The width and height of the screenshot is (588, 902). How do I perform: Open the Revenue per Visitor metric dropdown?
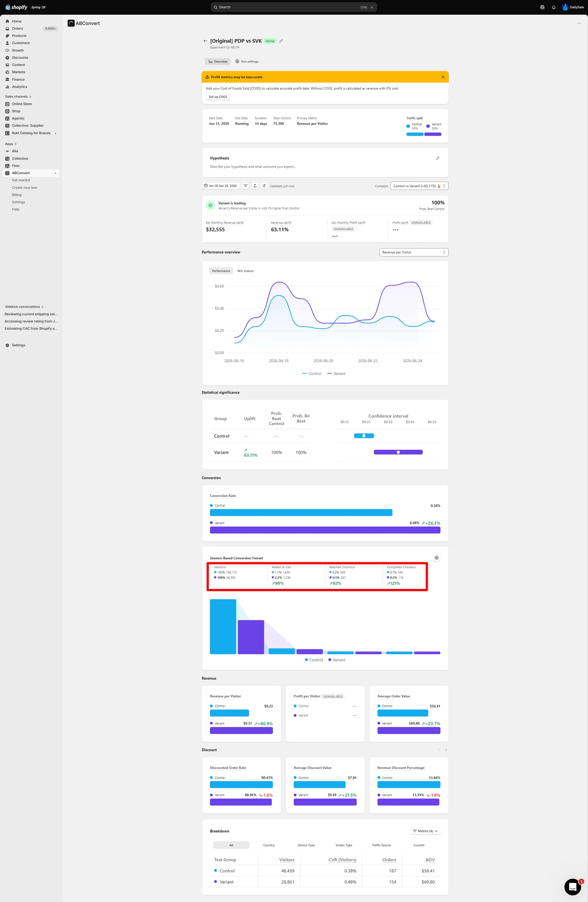[x=413, y=252]
